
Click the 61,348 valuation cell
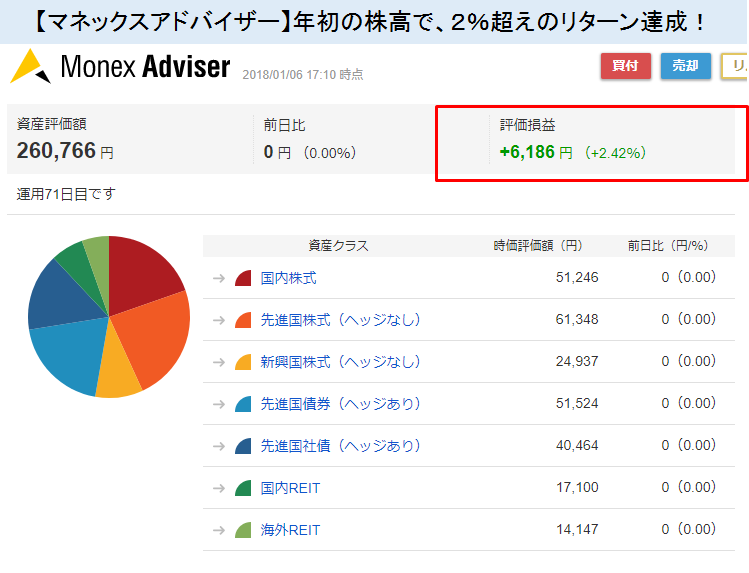click(577, 319)
